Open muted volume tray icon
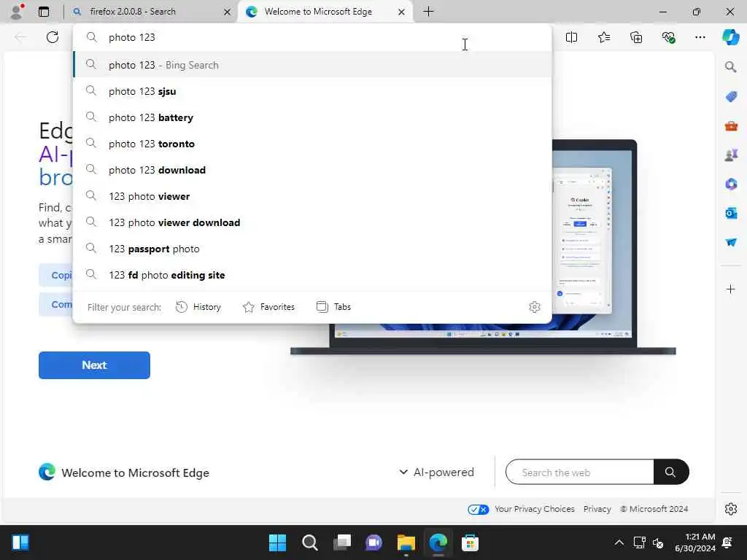Screen dimensions: 747x560 [x=658, y=542]
